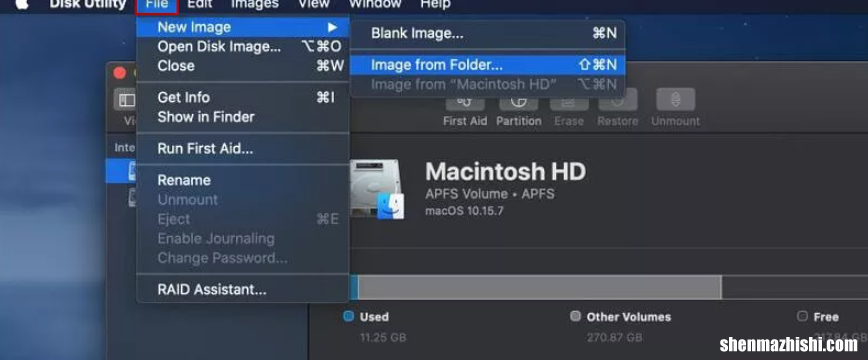Click the Other Volumes legend label
Screen dimensions: 868x360
[x=629, y=317]
